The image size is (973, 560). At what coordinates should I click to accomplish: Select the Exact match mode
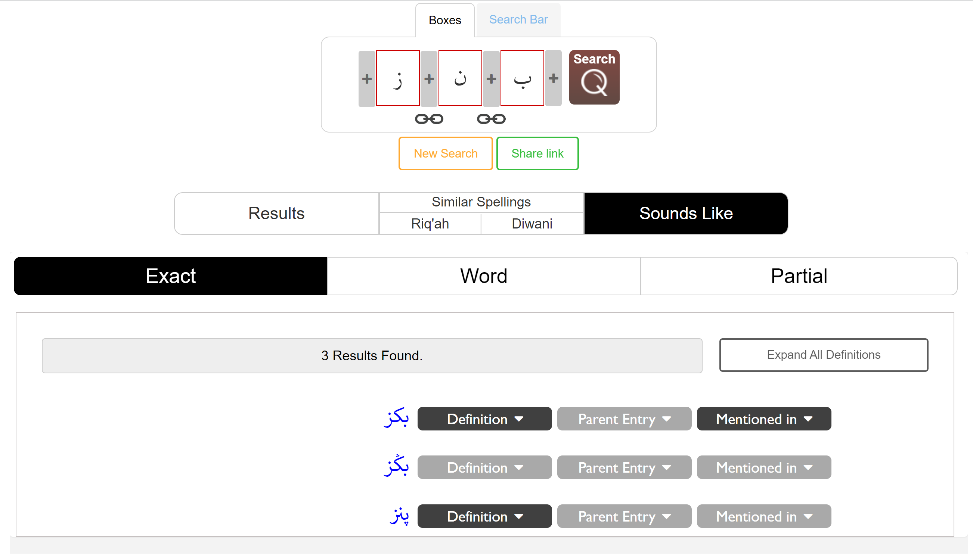coord(170,276)
